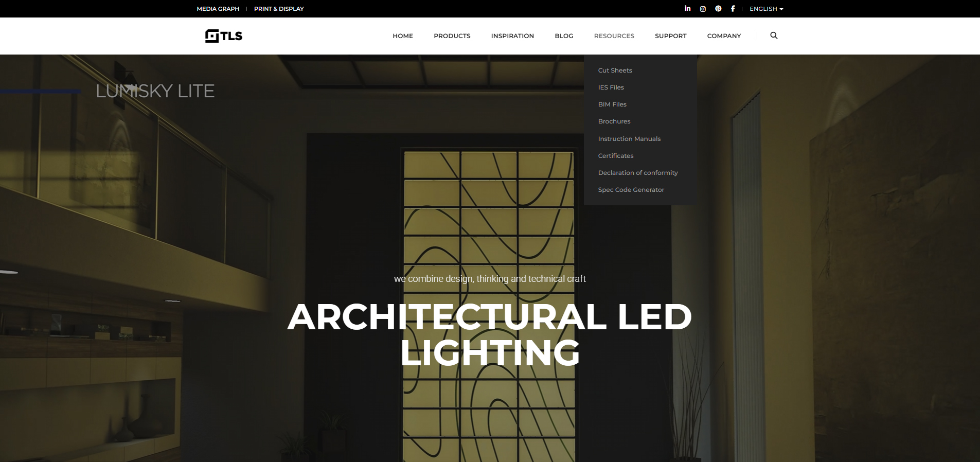Select IES Files in the dropdown
Image resolution: width=980 pixels, height=462 pixels.
(611, 87)
